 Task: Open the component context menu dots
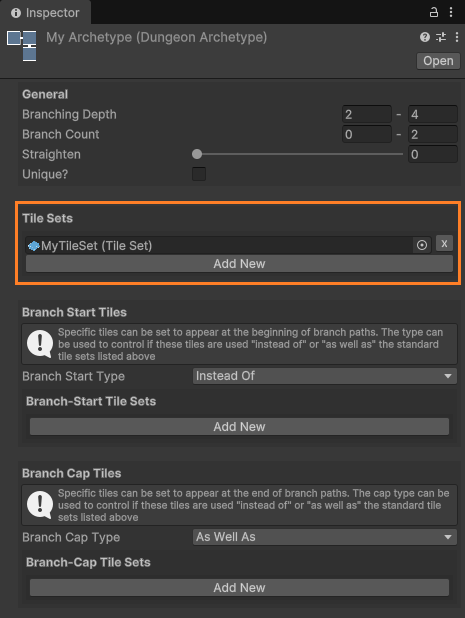tap(457, 37)
